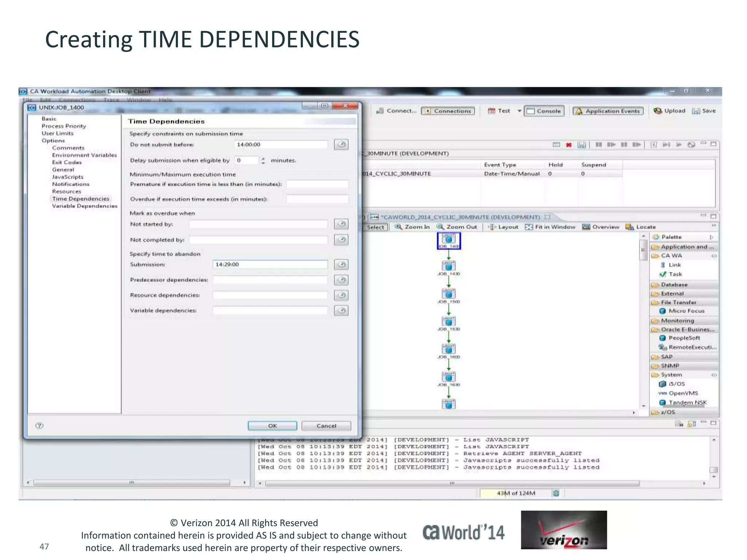Click Fit in Window tool
The height and width of the screenshot is (560, 747).
click(x=550, y=227)
